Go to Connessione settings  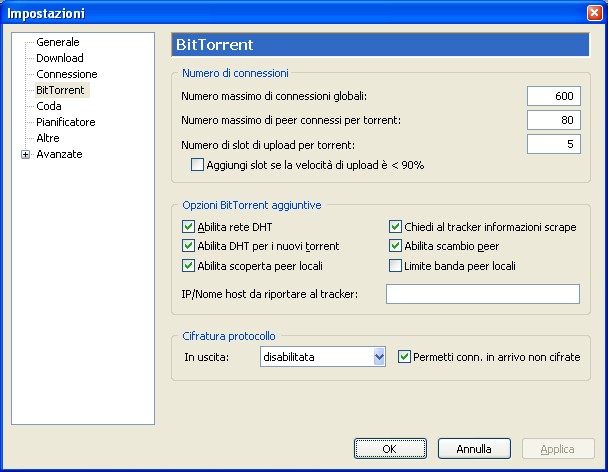(66, 74)
